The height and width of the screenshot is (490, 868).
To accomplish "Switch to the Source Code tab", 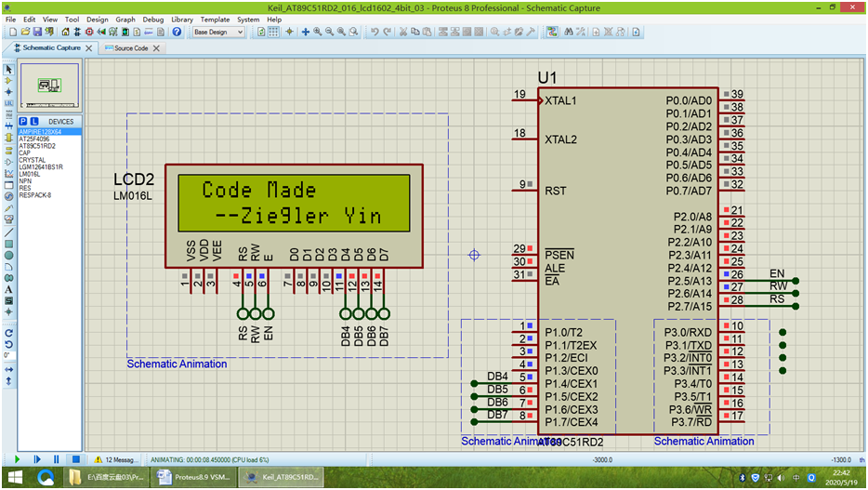I will (x=131, y=48).
